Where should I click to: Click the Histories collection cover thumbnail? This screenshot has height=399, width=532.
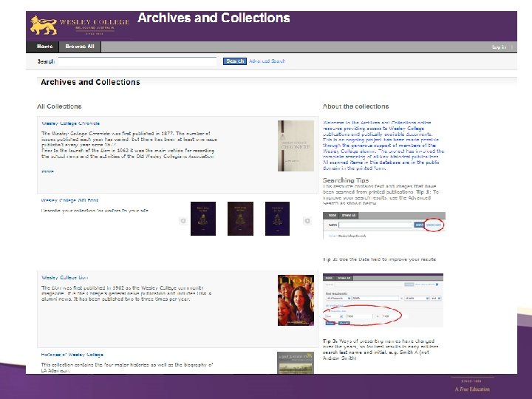pos(296,363)
